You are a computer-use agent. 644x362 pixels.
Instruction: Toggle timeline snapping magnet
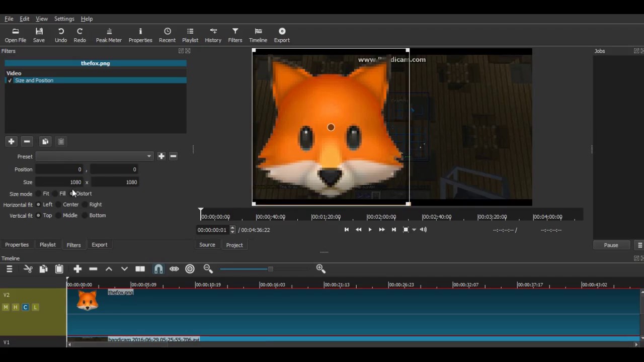[158, 269]
